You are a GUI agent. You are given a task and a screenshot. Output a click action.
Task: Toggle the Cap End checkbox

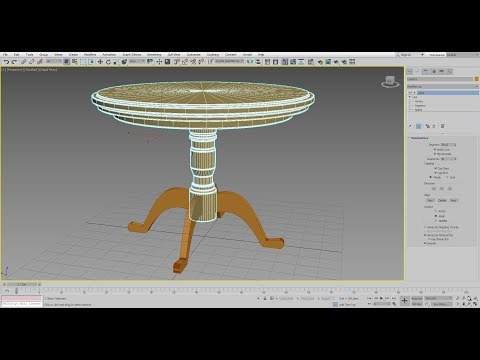(x=436, y=173)
